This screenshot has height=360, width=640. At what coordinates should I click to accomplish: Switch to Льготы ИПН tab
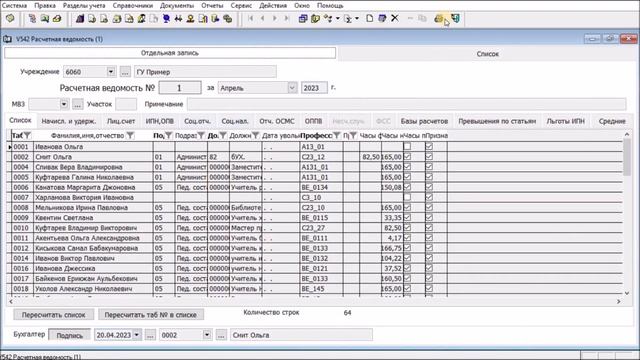(x=565, y=121)
